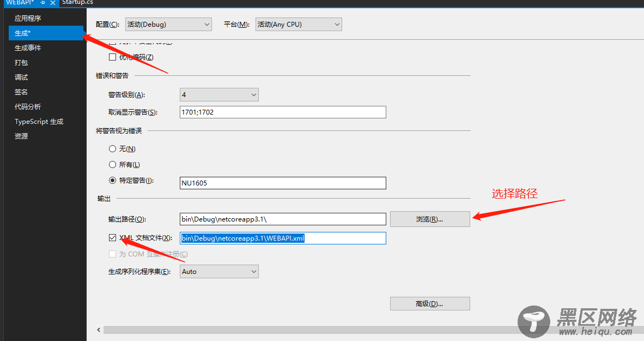The image size is (644, 341).
Task: Open the 生成序列化程序集 dropdown set to Auto
Action: click(220, 272)
